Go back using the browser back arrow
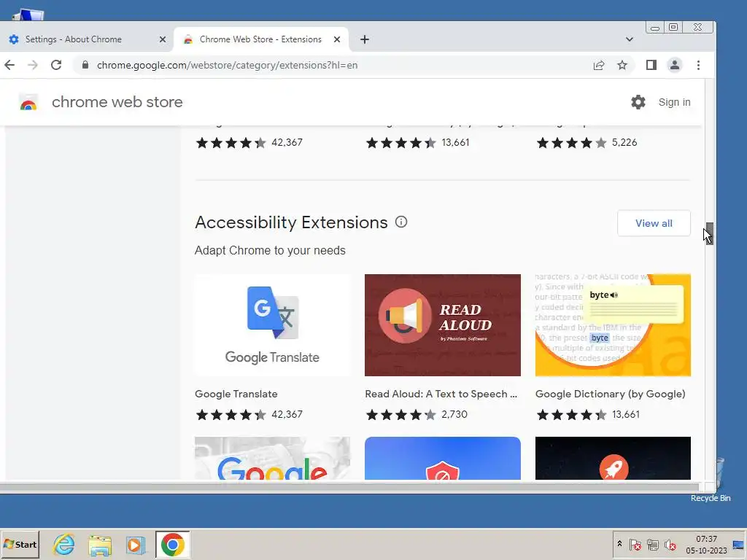This screenshot has height=560, width=747. (x=9, y=65)
